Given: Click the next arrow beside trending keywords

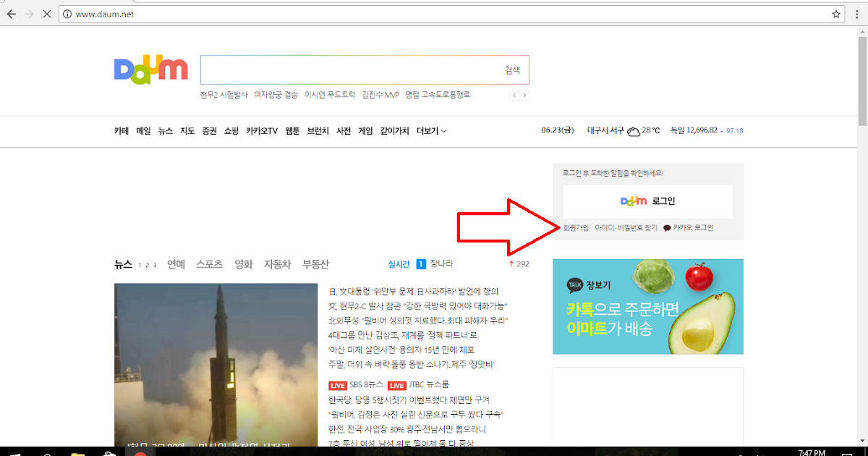Looking at the screenshot, I should pos(524,95).
